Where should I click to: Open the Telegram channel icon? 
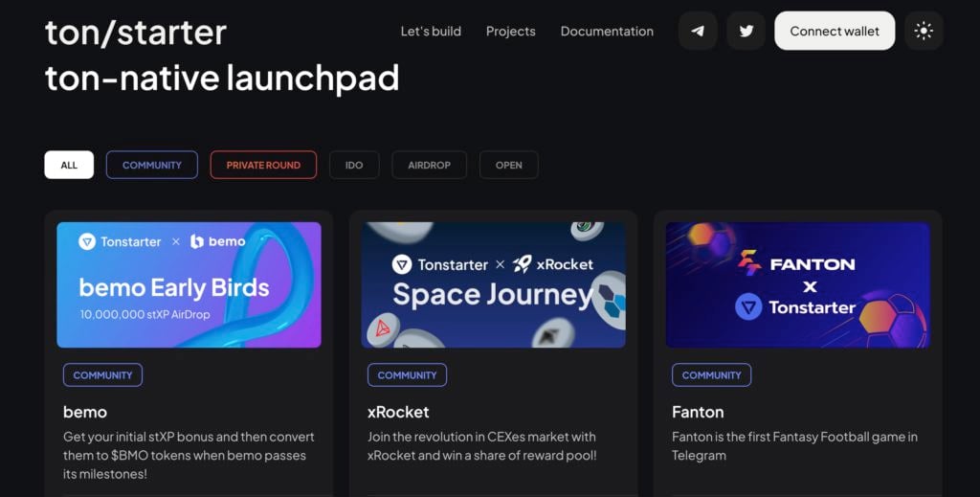(x=698, y=31)
